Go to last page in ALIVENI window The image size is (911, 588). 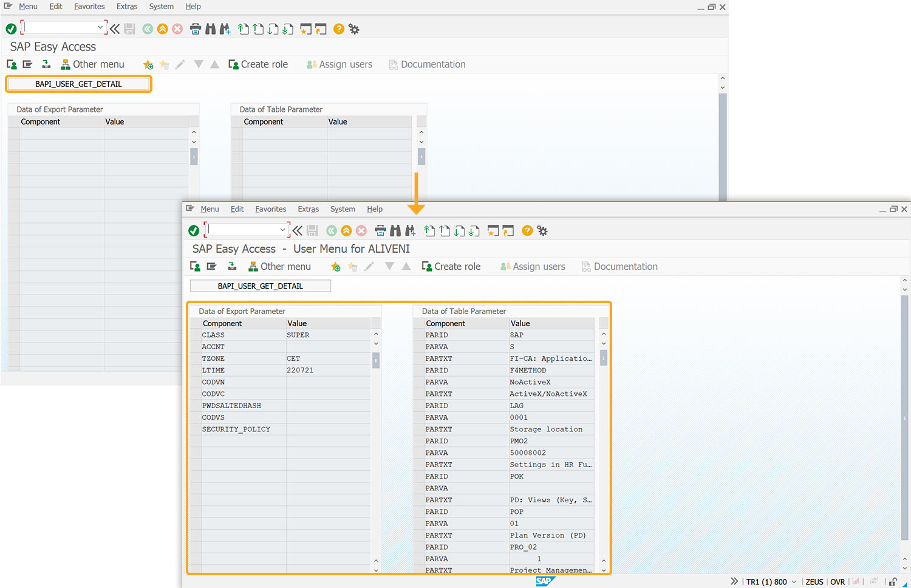pos(474,231)
